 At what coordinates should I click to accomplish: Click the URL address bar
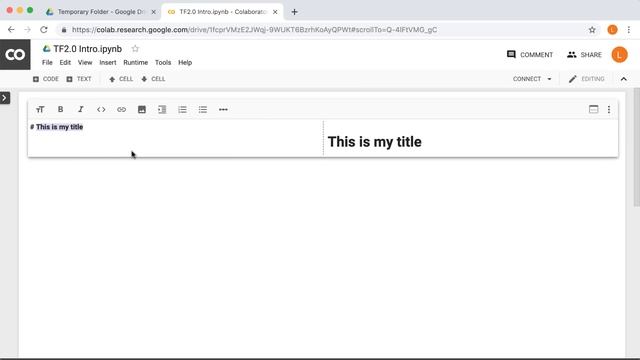pyautogui.click(x=327, y=29)
